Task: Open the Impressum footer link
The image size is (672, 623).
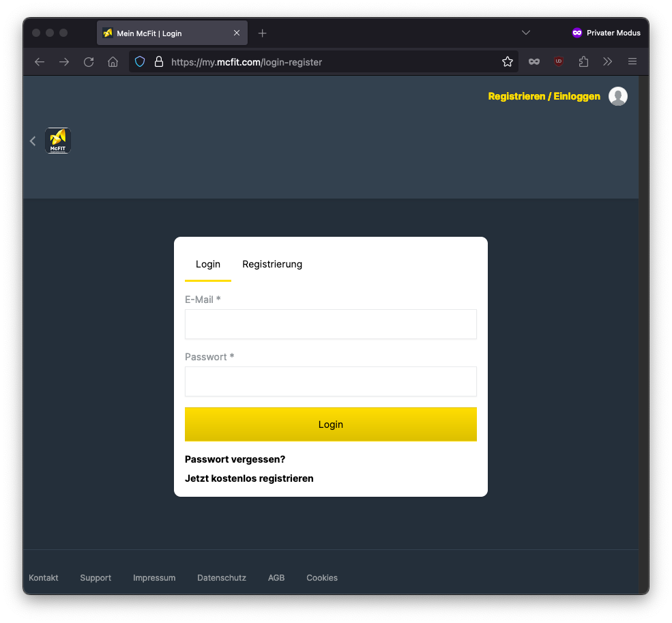Action: pos(154,577)
